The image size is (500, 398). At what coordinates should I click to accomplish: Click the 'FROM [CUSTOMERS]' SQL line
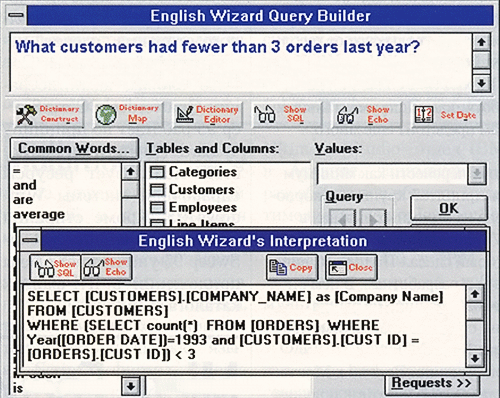click(x=98, y=311)
